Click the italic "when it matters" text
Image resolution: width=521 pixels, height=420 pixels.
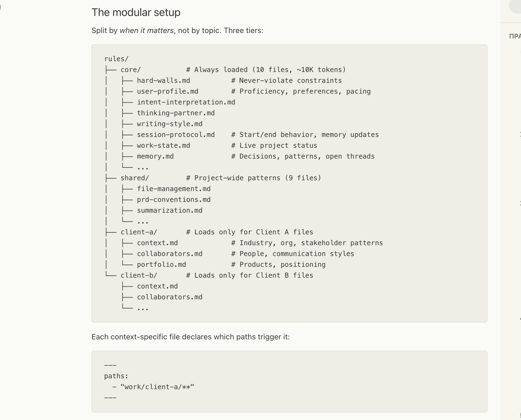[x=147, y=30]
